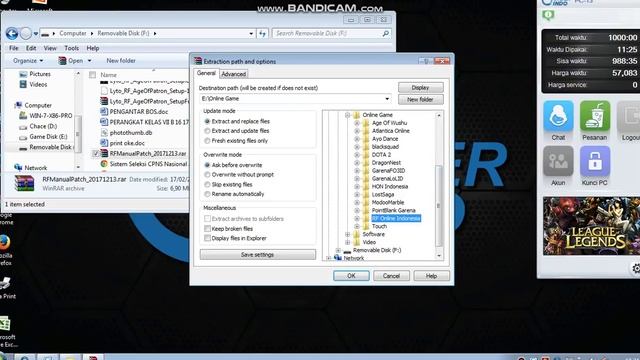Open the Tools menu in Explorer
The image size is (640, 360).
[71, 48]
